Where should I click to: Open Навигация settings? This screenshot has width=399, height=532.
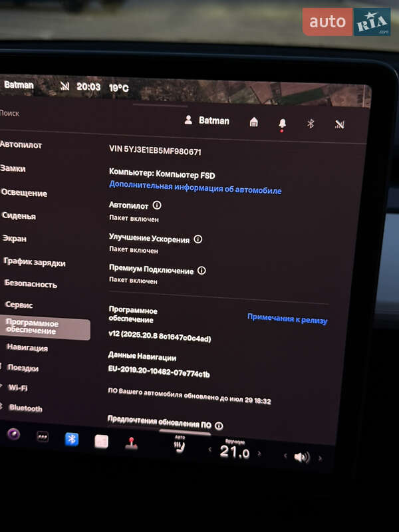pos(27,347)
